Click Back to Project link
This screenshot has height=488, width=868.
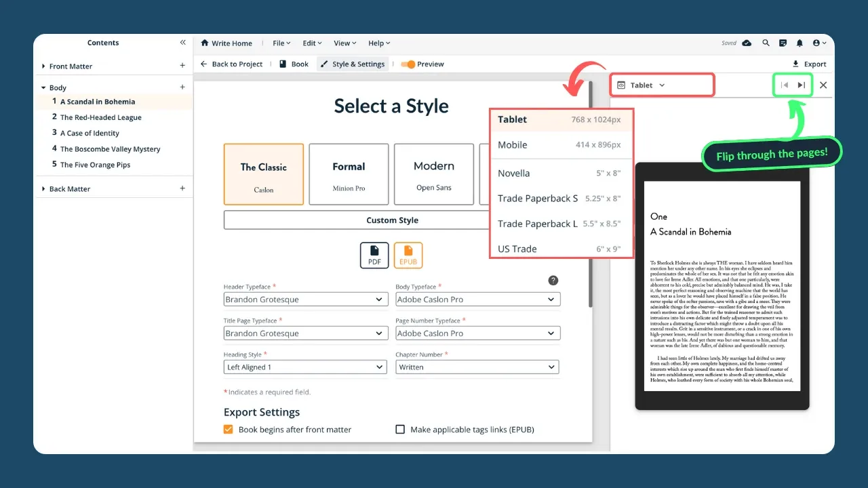231,64
